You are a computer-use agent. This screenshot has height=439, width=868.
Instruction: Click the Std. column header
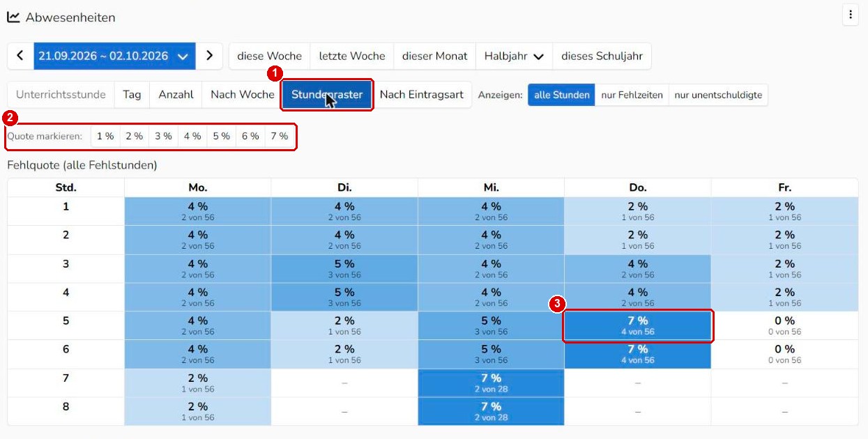click(x=66, y=187)
